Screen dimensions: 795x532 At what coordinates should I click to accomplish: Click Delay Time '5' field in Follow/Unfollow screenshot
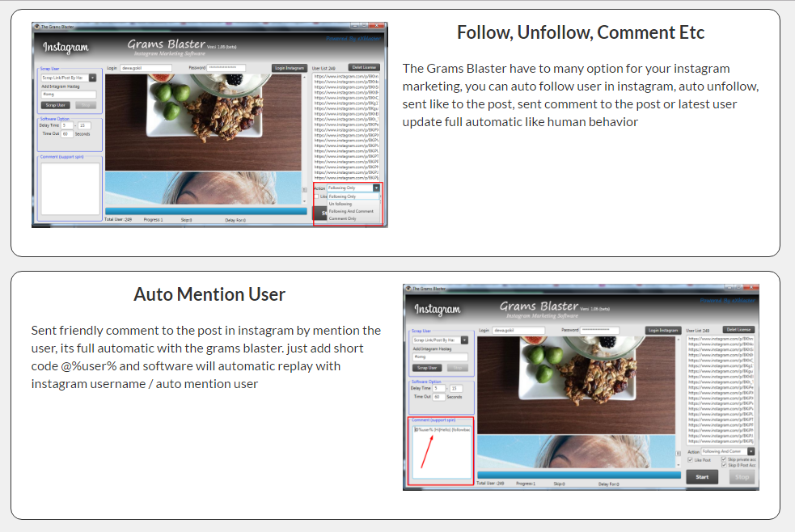point(67,125)
